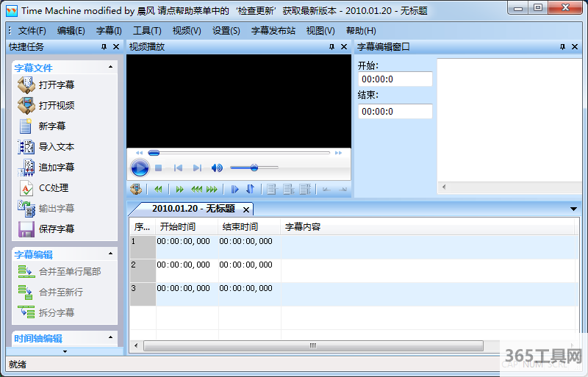Click the 开始时间 column header
Image resolution: width=588 pixels, height=377 pixels.
(x=187, y=227)
